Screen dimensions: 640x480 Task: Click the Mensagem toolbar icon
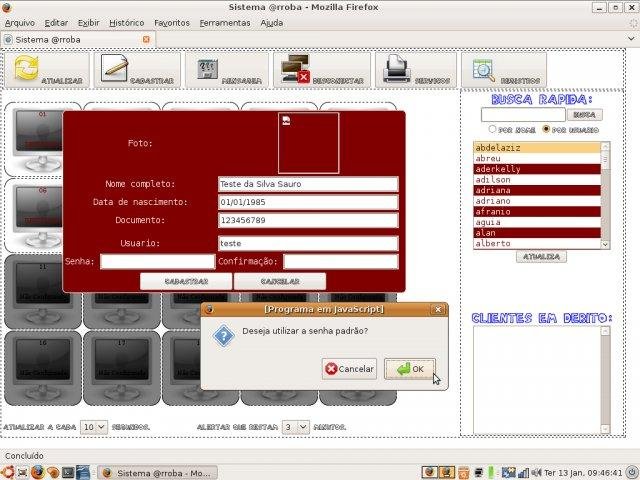point(208,69)
